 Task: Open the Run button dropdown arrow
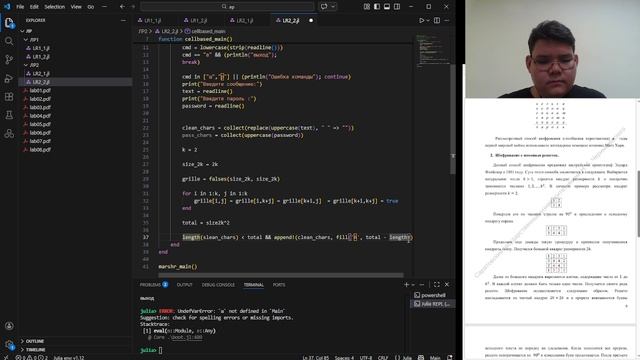coord(428,20)
